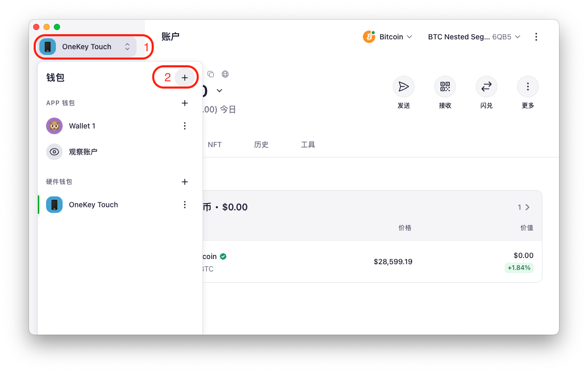Click the 接收 receive QR button

point(445,87)
